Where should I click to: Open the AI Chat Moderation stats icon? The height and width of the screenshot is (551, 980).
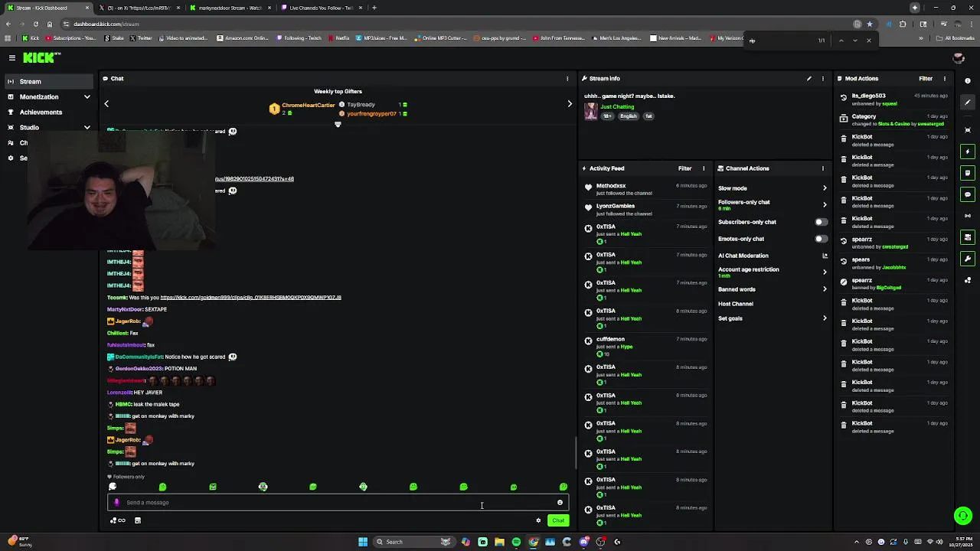pos(825,256)
